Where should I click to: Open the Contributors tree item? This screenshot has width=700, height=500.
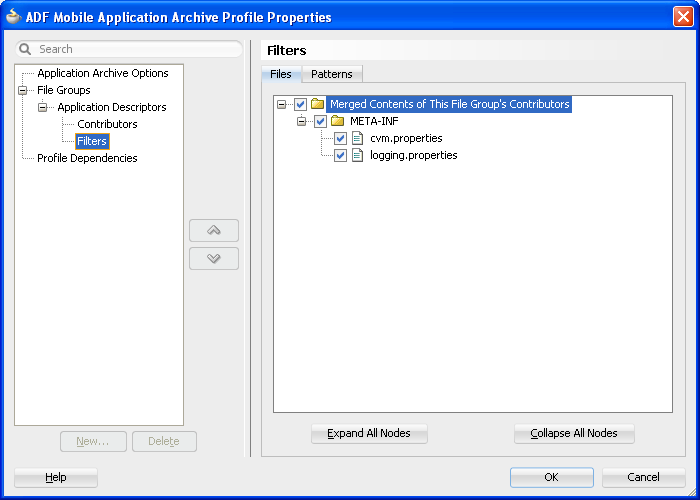tap(107, 124)
